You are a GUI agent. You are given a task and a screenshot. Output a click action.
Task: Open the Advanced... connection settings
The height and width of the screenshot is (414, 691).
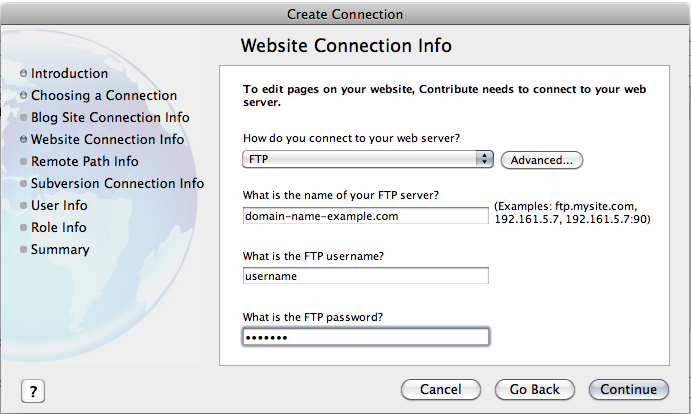coord(542,160)
